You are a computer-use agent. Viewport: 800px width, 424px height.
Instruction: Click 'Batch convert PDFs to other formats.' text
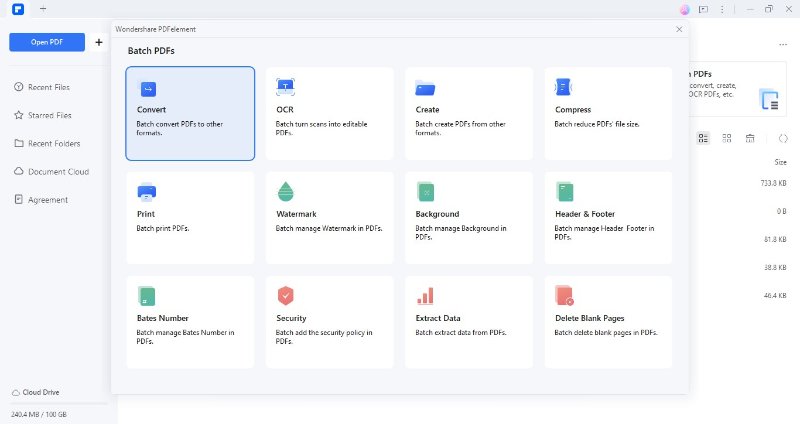(x=180, y=128)
